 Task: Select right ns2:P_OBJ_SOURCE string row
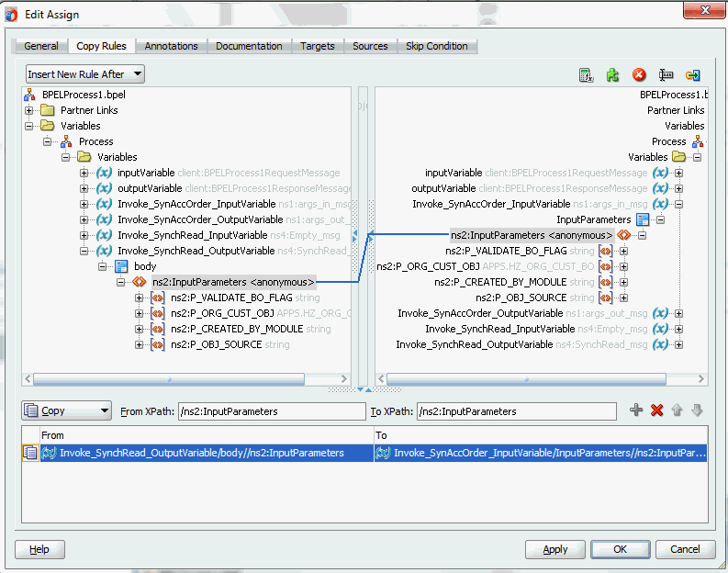535,298
